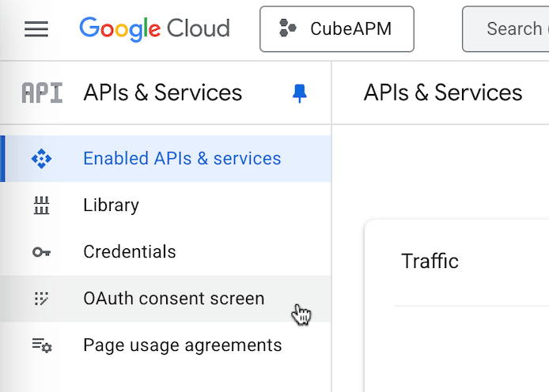Click the Traffic card heading
This screenshot has width=549, height=392.
(x=430, y=262)
